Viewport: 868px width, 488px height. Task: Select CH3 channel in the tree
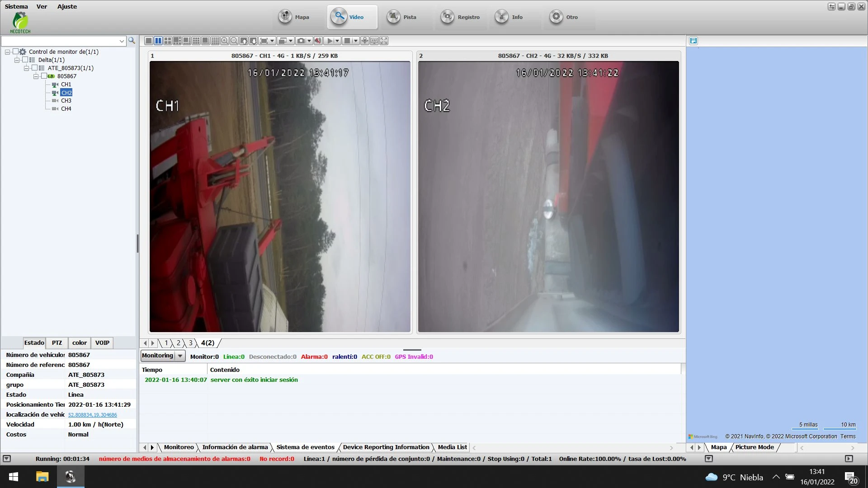click(66, 100)
